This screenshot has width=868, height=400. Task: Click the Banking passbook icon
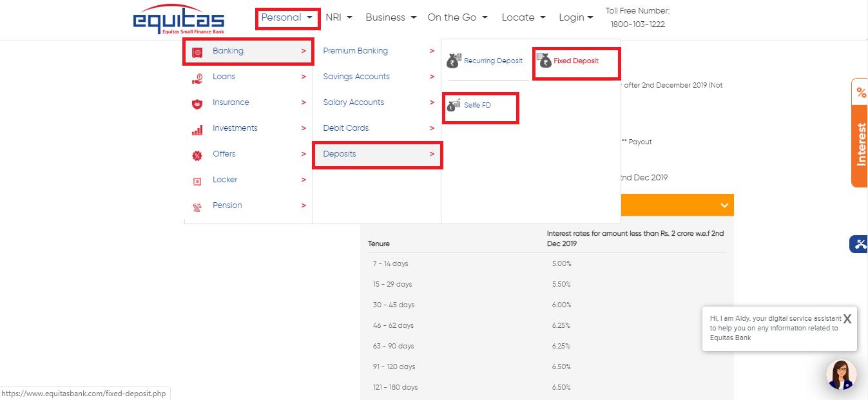[197, 52]
